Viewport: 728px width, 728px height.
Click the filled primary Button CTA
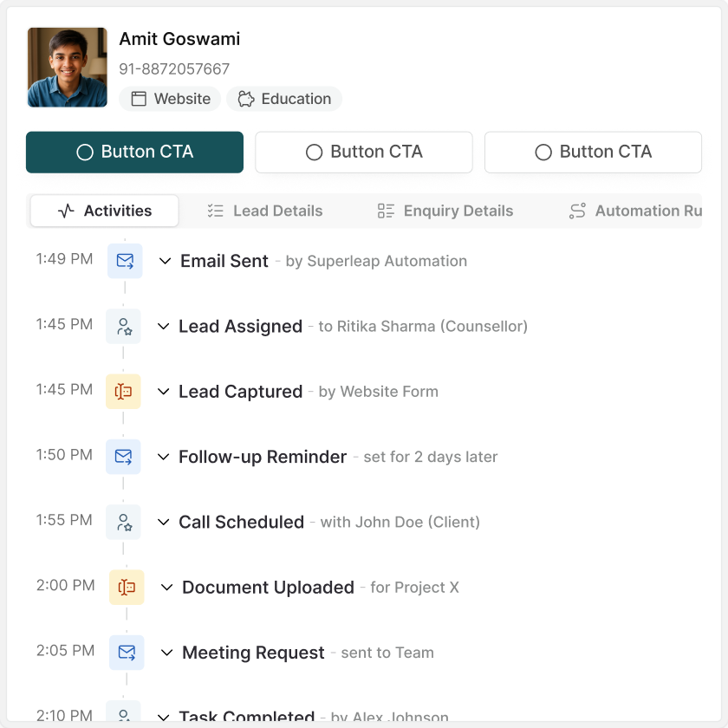(x=134, y=153)
